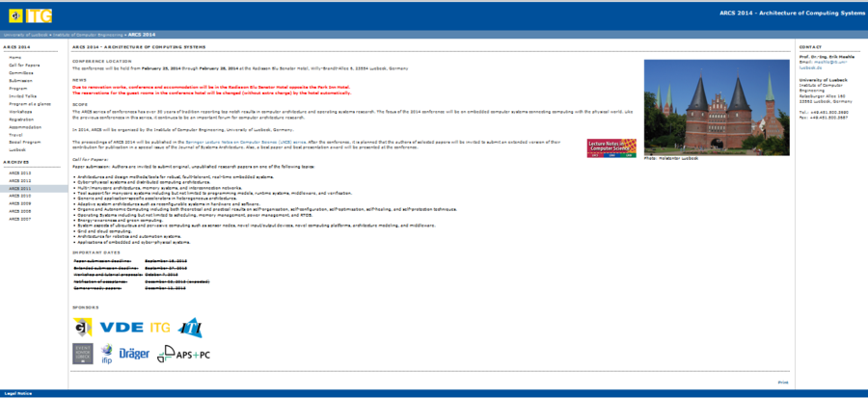Open the highlighted ARCS 2011 archive
This screenshot has width=868, height=398.
click(19, 189)
